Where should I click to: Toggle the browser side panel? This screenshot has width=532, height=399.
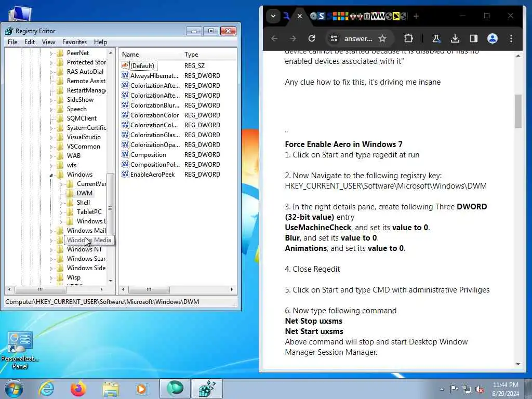474,38
